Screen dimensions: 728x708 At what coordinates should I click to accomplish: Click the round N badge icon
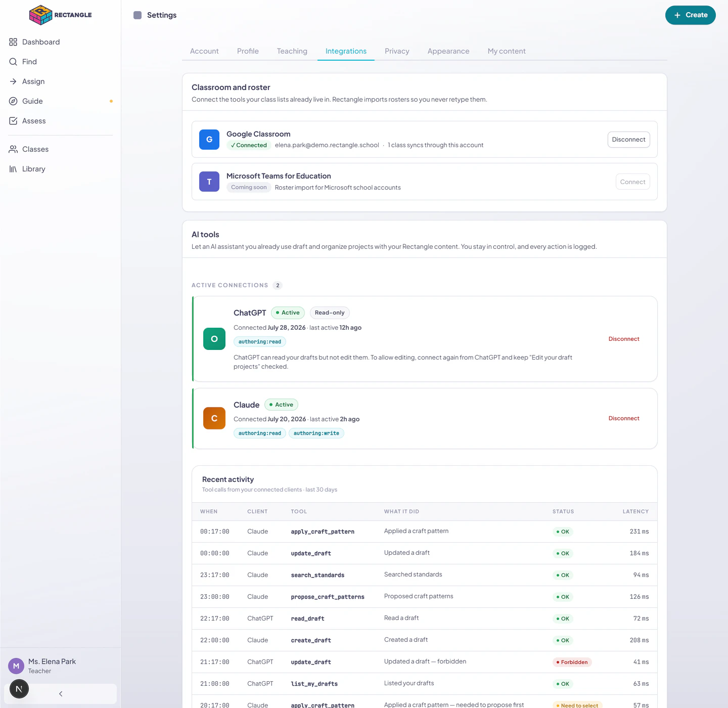[x=19, y=689]
